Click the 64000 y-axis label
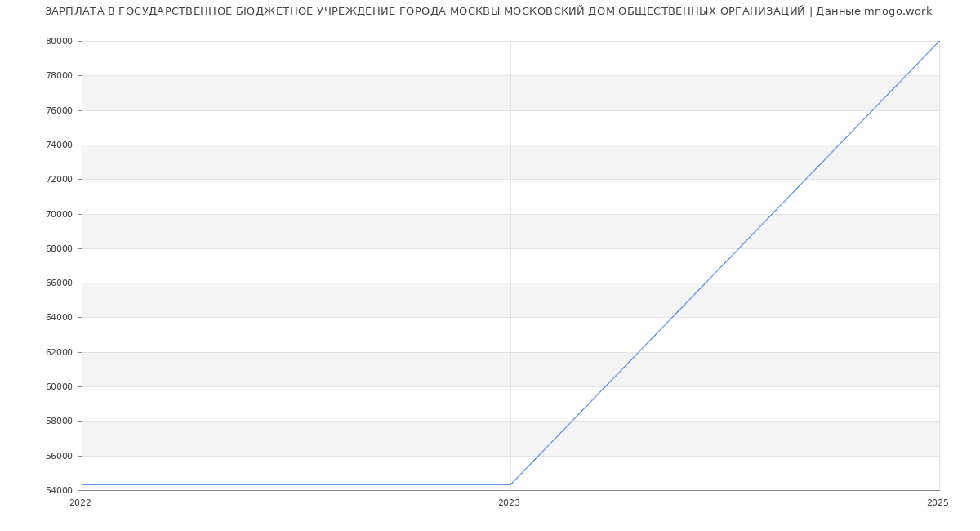Screen dimensions: 980x531 [59, 317]
